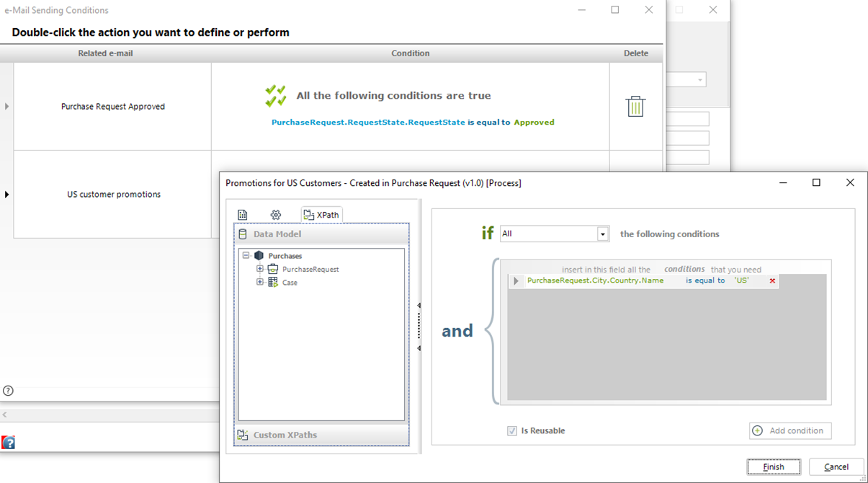Click row selector arrow for US customer promotions
The image size is (868, 483).
point(6,195)
